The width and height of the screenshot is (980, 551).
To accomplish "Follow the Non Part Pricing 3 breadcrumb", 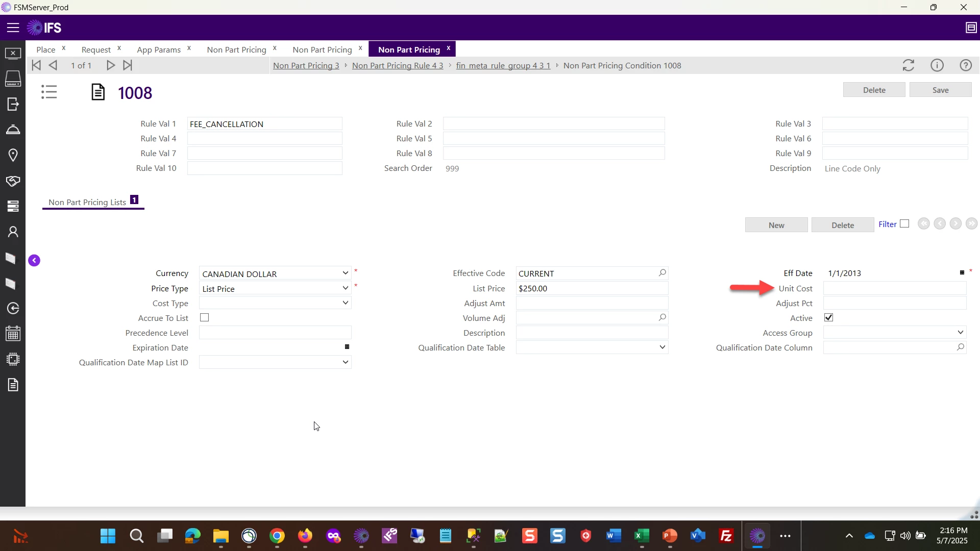I will (306, 65).
